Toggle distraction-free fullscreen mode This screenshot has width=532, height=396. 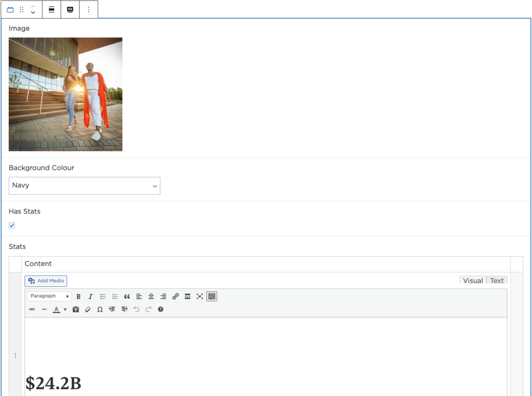tap(199, 296)
